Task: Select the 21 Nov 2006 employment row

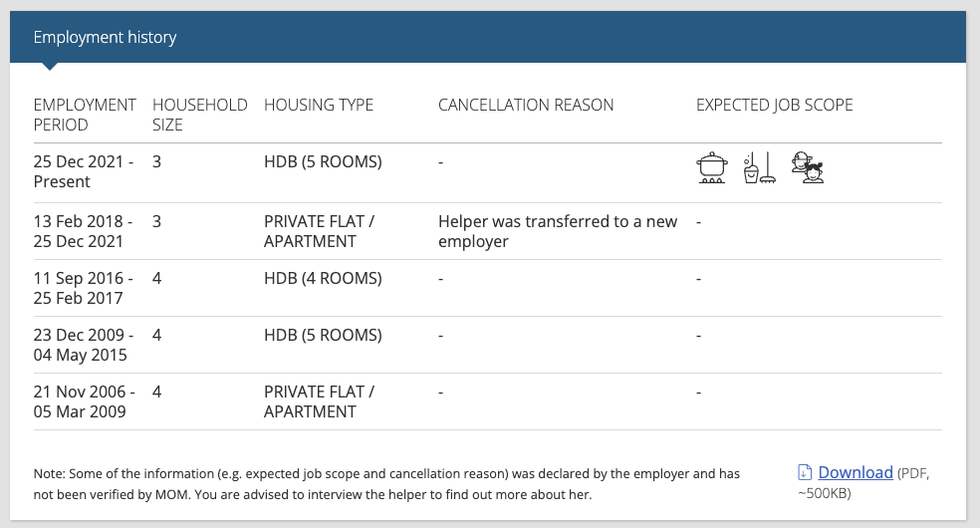Action: 487,401
